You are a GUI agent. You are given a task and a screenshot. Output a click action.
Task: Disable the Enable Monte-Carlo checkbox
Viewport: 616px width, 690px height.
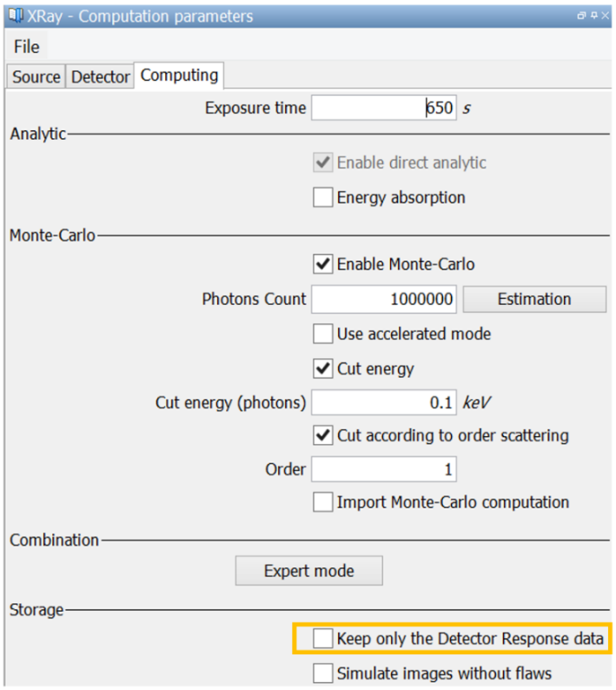pos(323,264)
